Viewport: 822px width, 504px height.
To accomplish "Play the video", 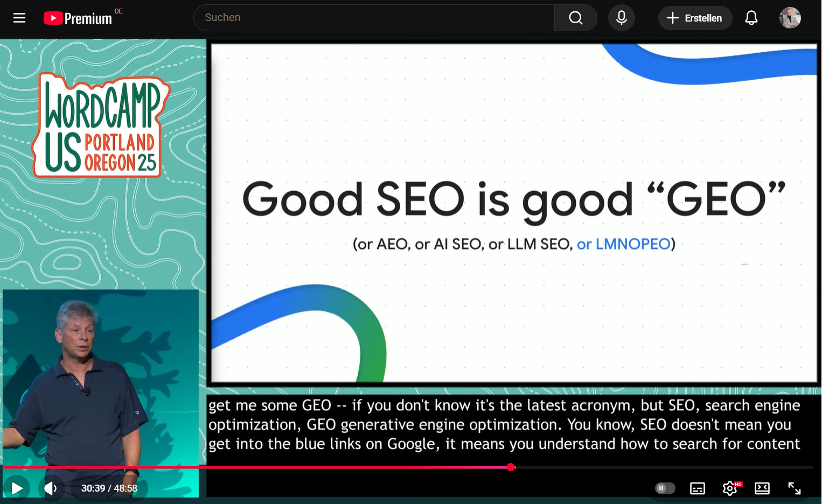I will (17, 488).
